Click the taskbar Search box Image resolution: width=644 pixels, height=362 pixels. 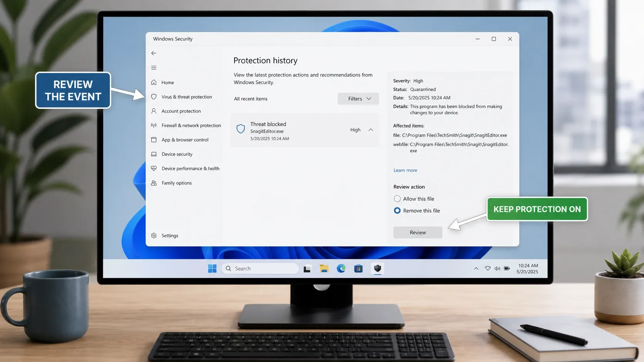point(260,269)
